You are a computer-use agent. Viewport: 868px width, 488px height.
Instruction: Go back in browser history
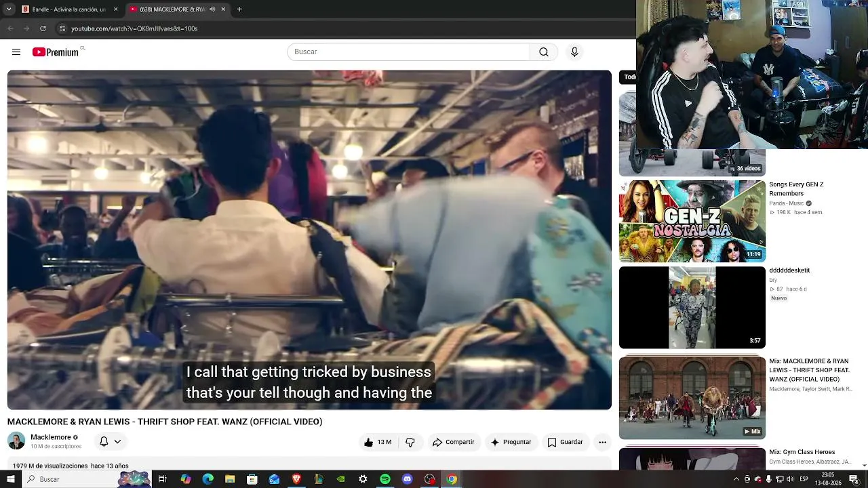click(10, 28)
